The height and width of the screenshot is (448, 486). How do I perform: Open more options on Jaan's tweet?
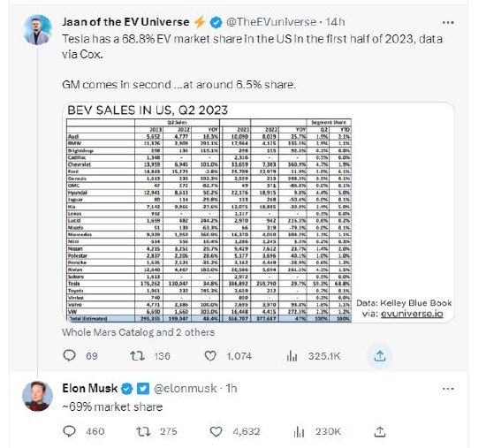pyautogui.click(x=448, y=22)
